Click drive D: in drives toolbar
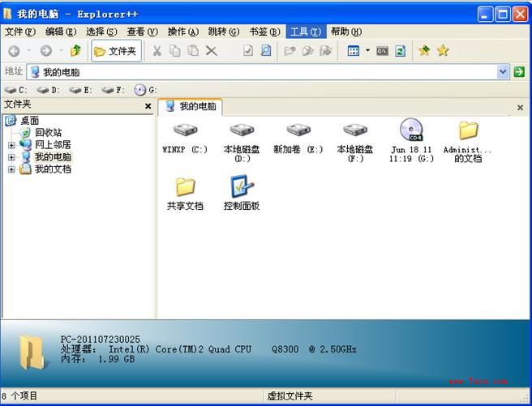The height and width of the screenshot is (406, 532). pos(48,90)
